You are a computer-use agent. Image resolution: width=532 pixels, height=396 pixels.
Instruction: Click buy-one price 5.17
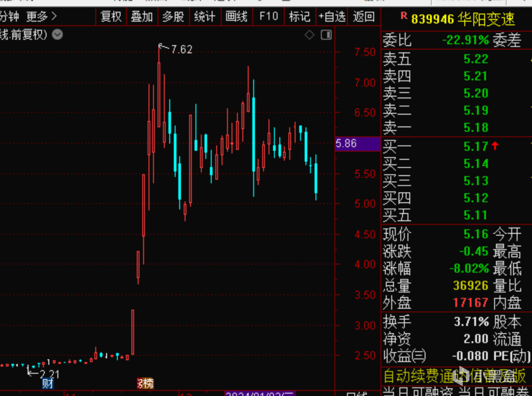[x=476, y=146]
